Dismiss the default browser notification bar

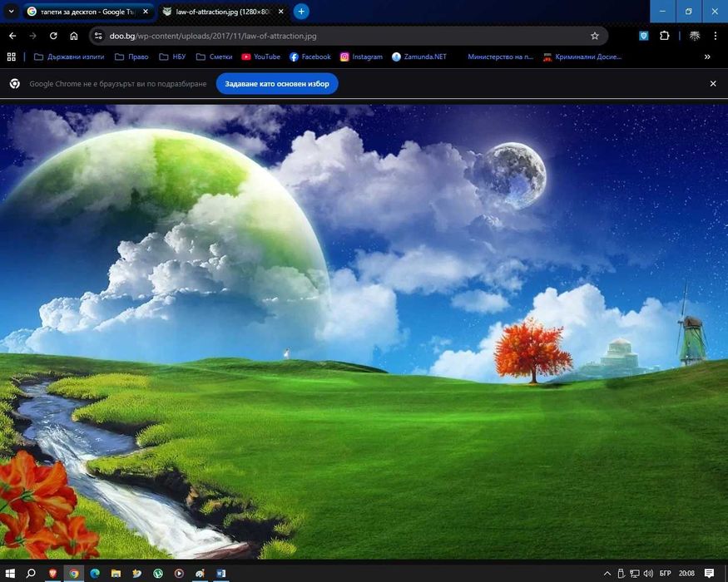[x=713, y=83]
